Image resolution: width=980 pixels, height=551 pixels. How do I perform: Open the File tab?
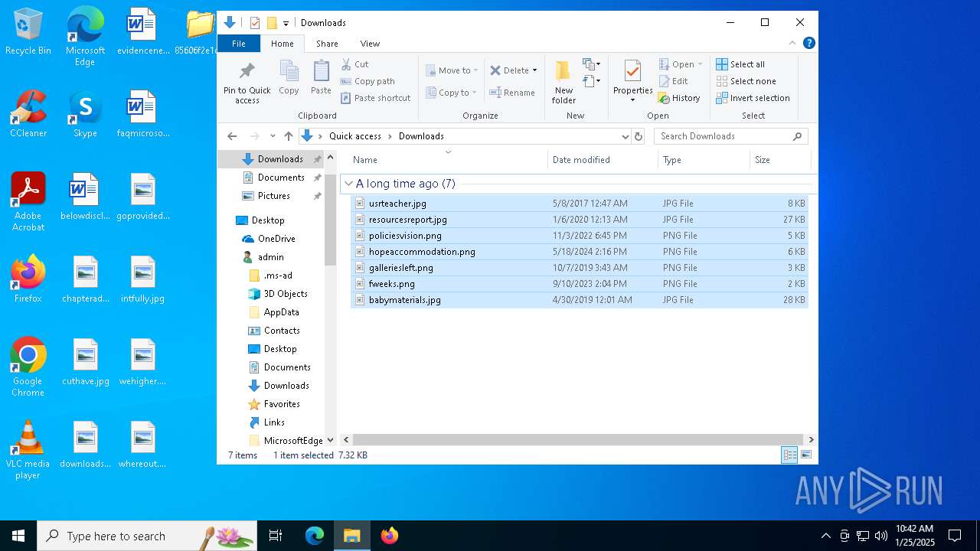(x=239, y=44)
